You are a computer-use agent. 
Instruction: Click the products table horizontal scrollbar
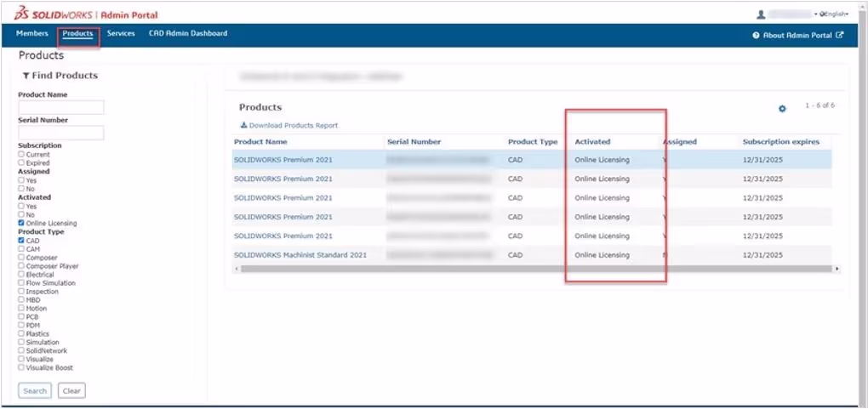click(536, 269)
